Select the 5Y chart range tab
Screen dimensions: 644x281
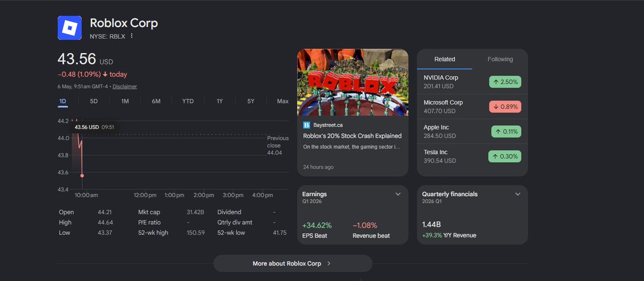pos(251,102)
